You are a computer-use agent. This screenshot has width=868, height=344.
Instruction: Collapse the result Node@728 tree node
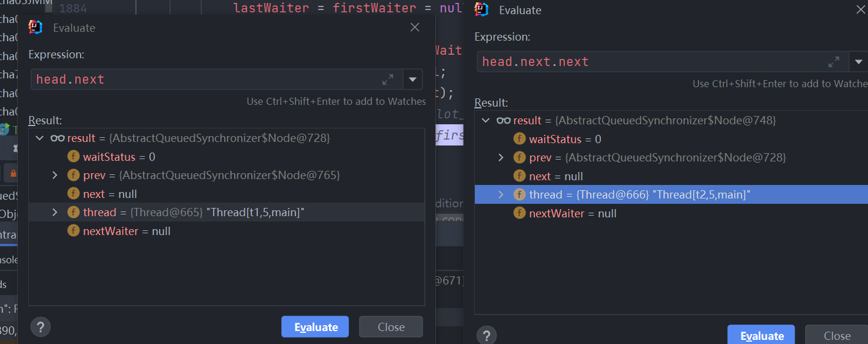pos(40,138)
